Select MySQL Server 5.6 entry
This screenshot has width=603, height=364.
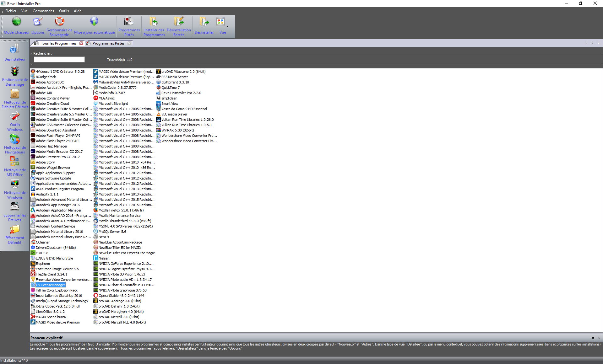(x=110, y=232)
